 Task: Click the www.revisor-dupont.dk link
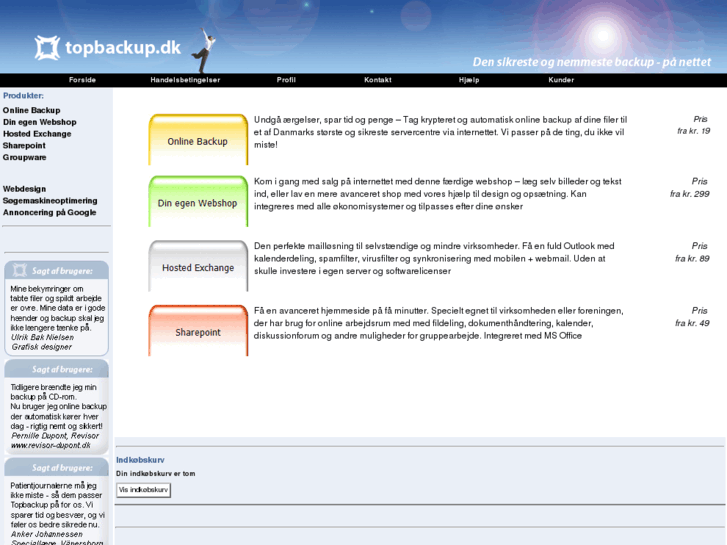coord(51,445)
